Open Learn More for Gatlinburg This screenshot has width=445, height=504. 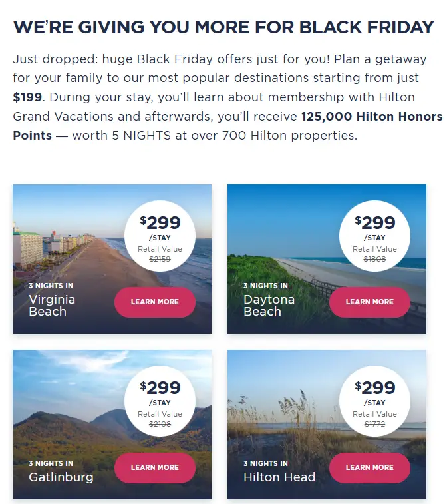click(154, 467)
